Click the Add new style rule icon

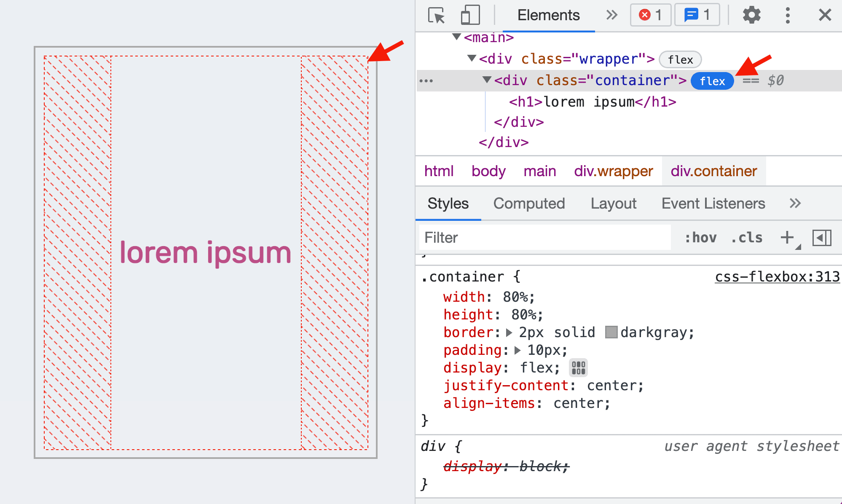[787, 236]
